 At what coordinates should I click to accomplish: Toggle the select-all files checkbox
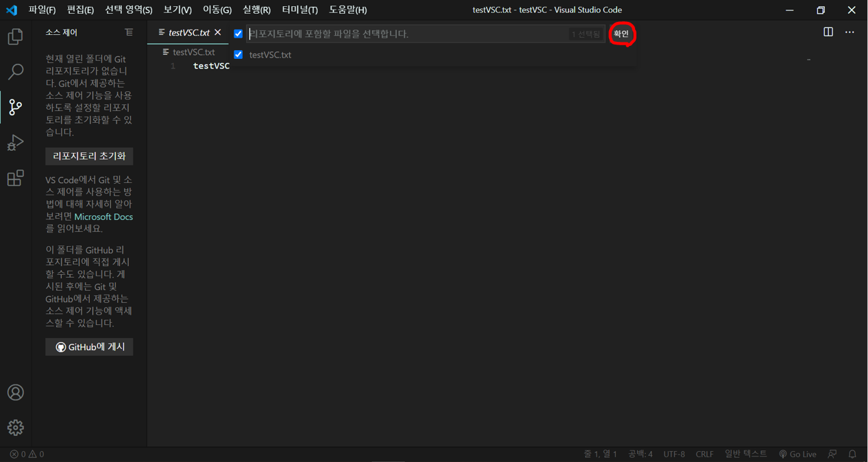(x=238, y=34)
